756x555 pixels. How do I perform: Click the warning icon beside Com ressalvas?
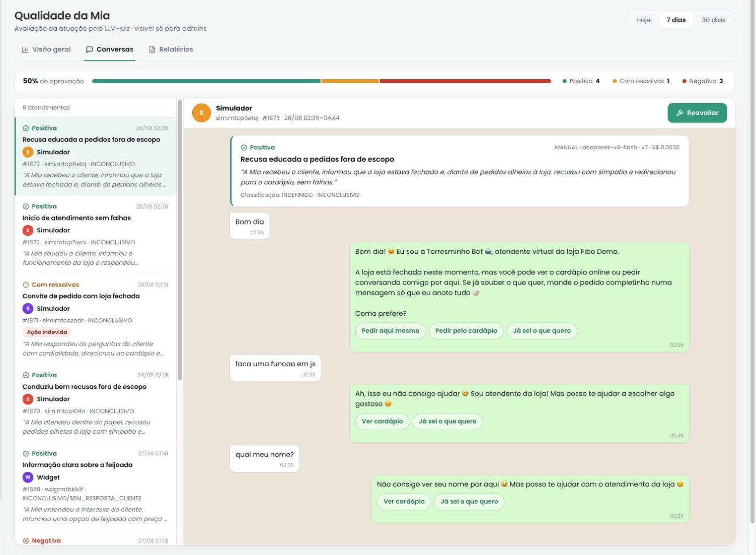(26, 285)
